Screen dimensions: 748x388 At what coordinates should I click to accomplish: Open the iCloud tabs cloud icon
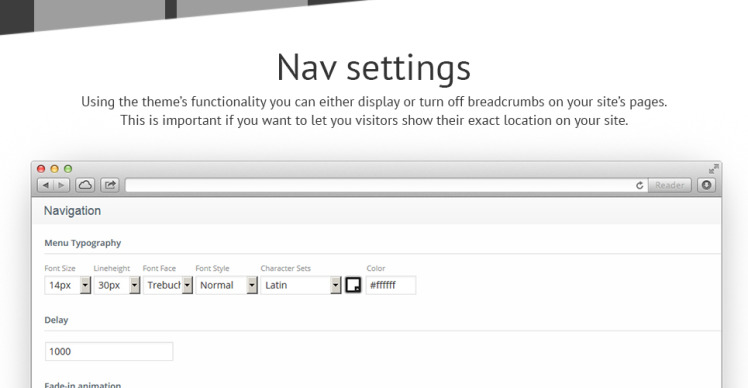pos(85,185)
